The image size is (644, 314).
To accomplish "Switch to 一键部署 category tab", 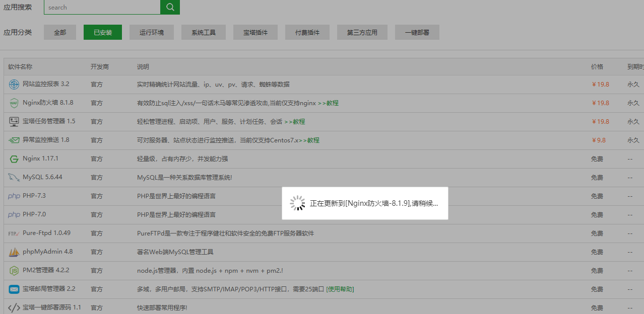I will pyautogui.click(x=417, y=32).
